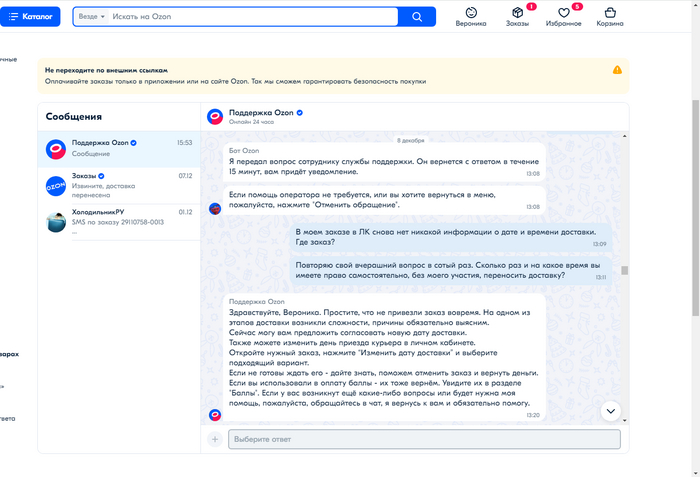The width and height of the screenshot is (700, 477).
Task: Click the Онлайн 24 часа status text
Action: [x=251, y=122]
